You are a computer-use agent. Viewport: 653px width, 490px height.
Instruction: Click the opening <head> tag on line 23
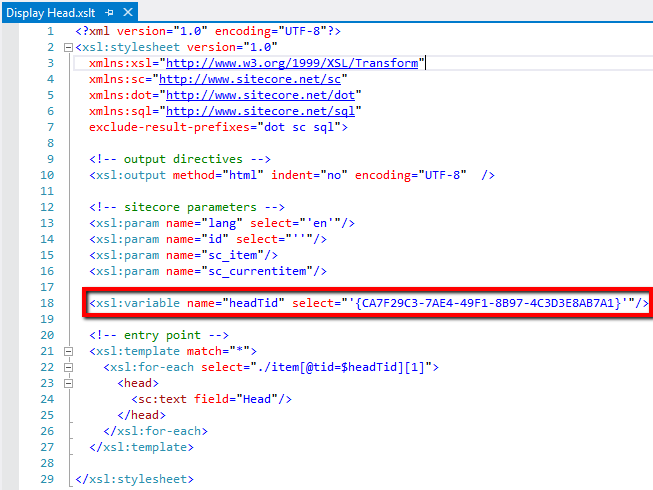coord(138,383)
